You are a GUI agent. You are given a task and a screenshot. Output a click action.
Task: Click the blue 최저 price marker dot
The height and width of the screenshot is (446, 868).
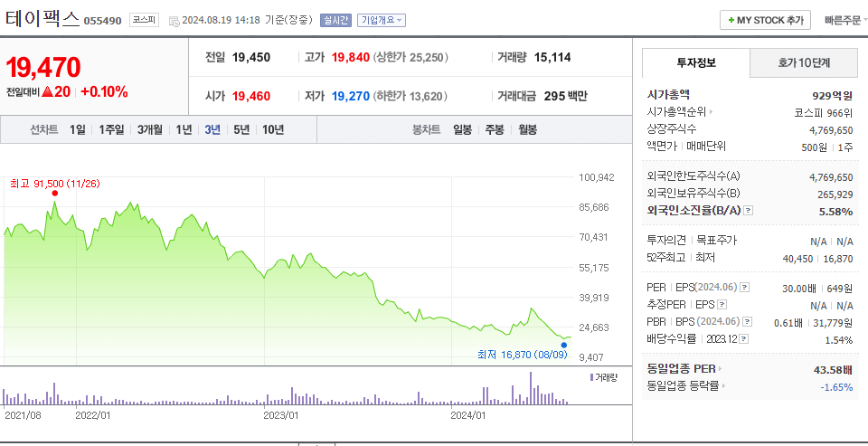coord(563,345)
